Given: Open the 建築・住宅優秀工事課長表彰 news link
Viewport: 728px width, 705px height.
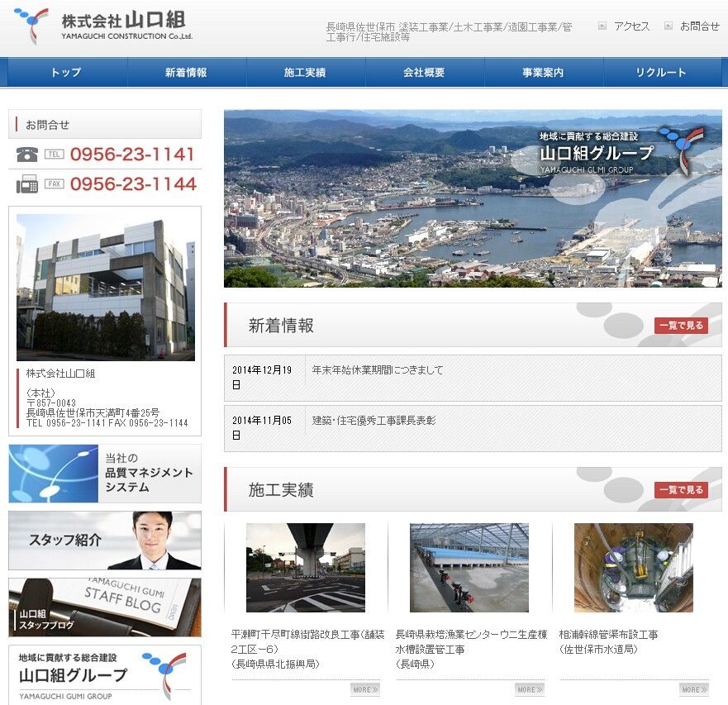Looking at the screenshot, I should coord(374,421).
